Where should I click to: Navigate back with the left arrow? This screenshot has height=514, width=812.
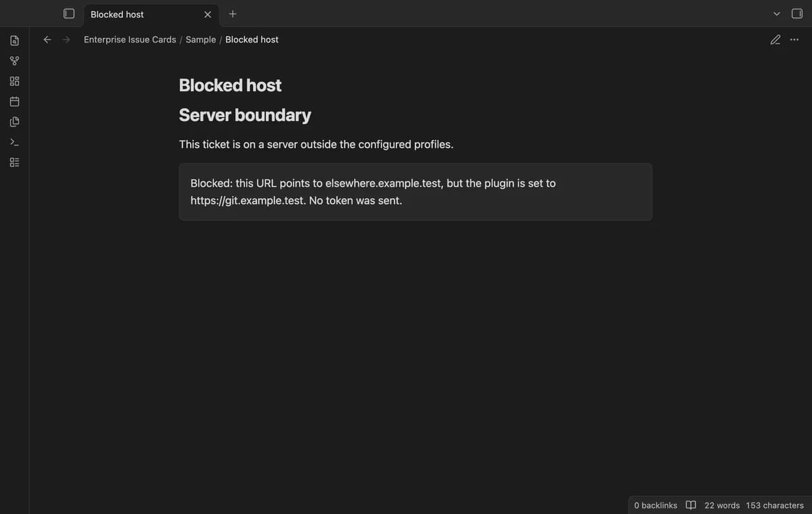pyautogui.click(x=47, y=40)
